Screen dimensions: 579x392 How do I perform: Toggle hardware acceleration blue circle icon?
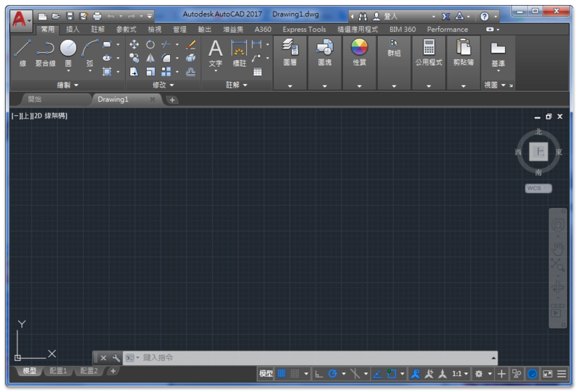pos(532,374)
